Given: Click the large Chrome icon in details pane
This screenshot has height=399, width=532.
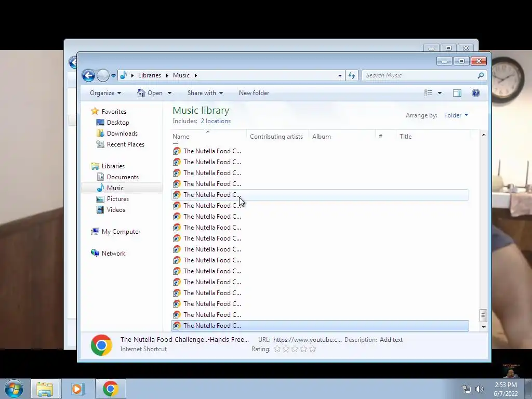Looking at the screenshot, I should click(101, 345).
